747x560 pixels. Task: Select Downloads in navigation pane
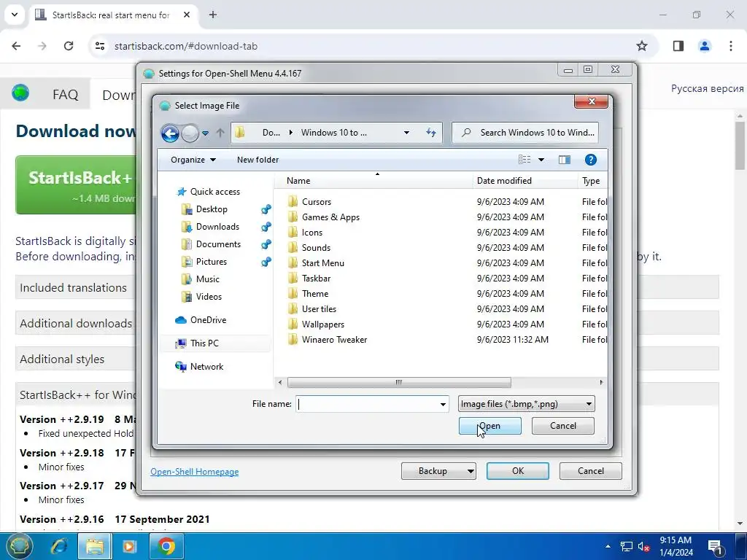click(217, 227)
